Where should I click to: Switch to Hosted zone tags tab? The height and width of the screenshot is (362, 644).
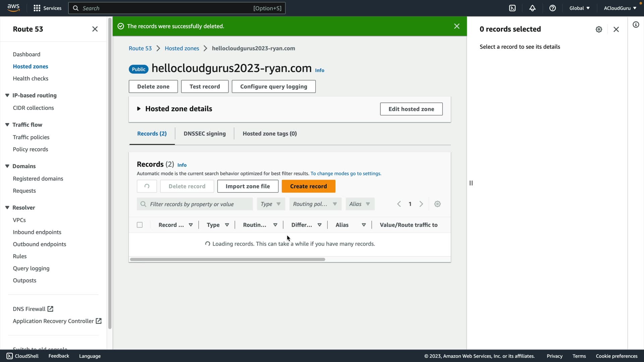pos(270,133)
